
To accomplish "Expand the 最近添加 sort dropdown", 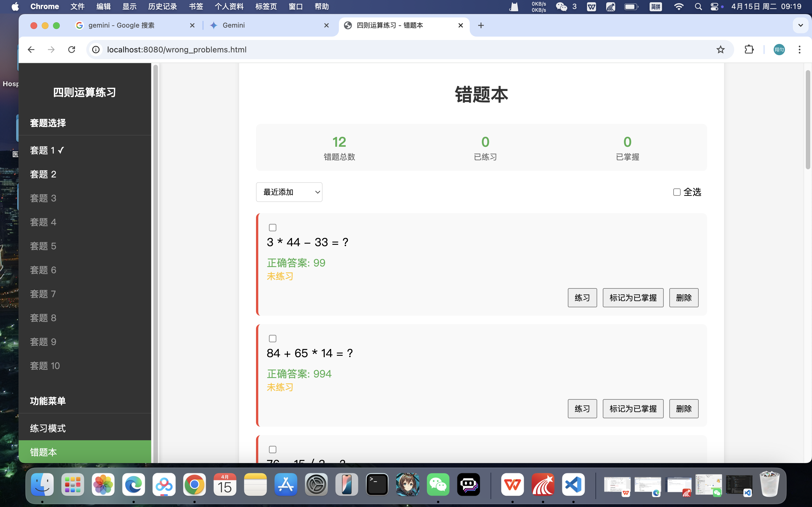I will click(x=289, y=192).
